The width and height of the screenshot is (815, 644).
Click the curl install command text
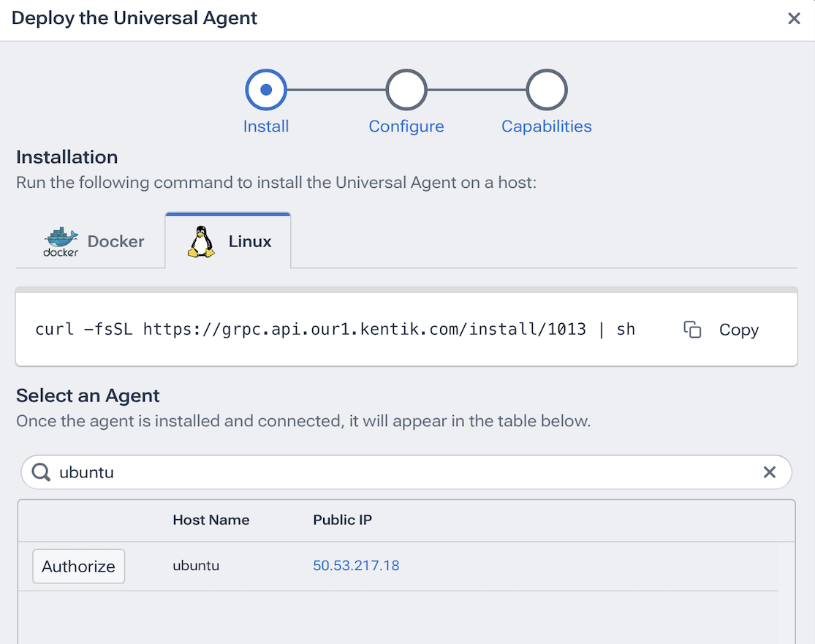click(x=335, y=330)
